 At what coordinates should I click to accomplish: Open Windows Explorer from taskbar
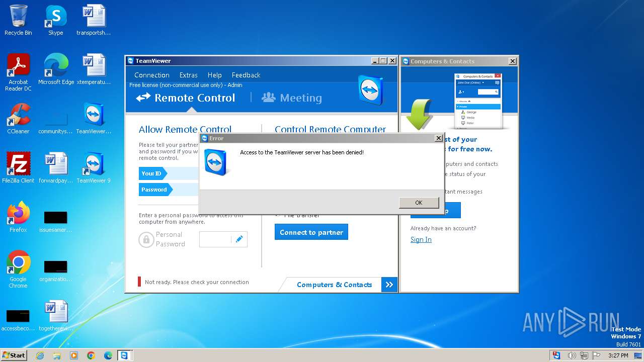coord(57,355)
